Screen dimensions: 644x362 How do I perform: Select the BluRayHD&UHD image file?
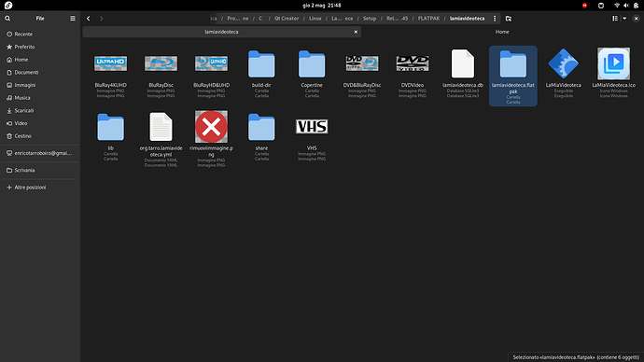[x=211, y=73]
